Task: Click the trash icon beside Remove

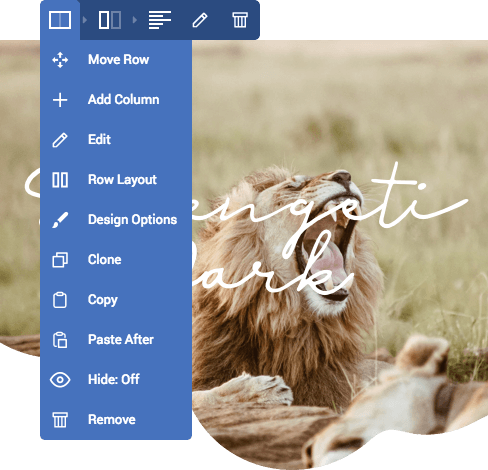Action: (x=60, y=420)
